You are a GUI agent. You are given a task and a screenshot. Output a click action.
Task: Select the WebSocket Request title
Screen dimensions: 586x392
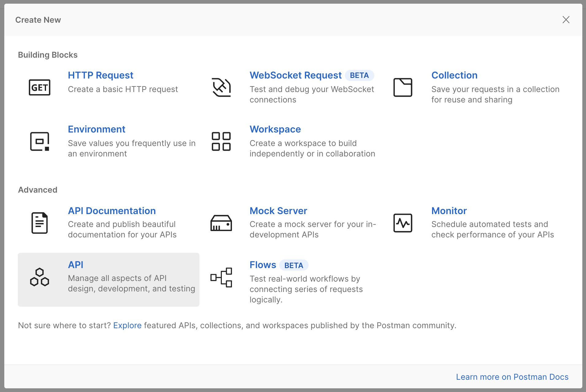point(295,75)
